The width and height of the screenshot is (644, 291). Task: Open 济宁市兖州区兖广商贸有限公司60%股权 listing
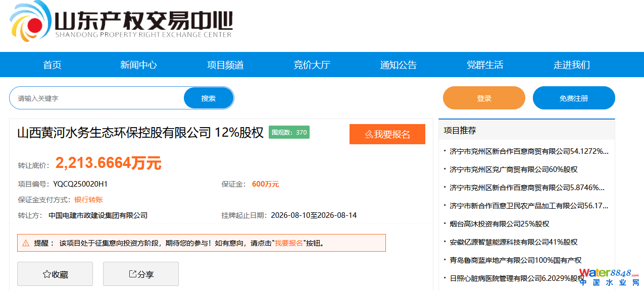point(513,169)
